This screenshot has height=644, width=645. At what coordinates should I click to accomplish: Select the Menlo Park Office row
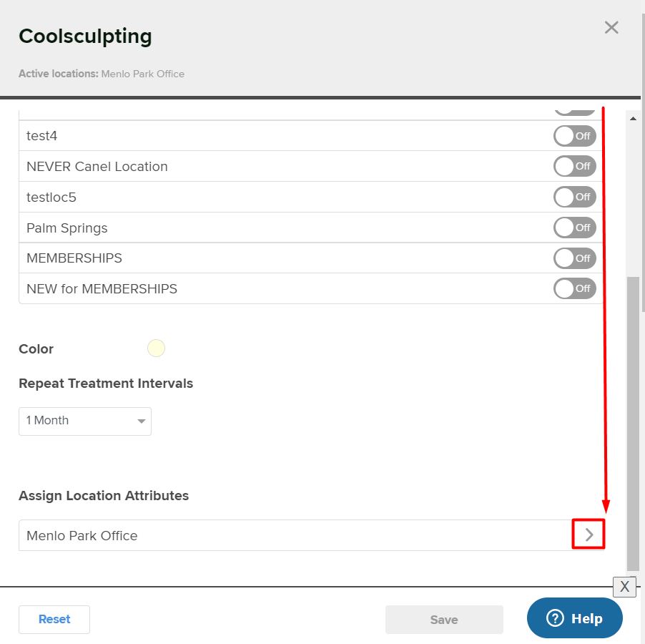coord(311,535)
